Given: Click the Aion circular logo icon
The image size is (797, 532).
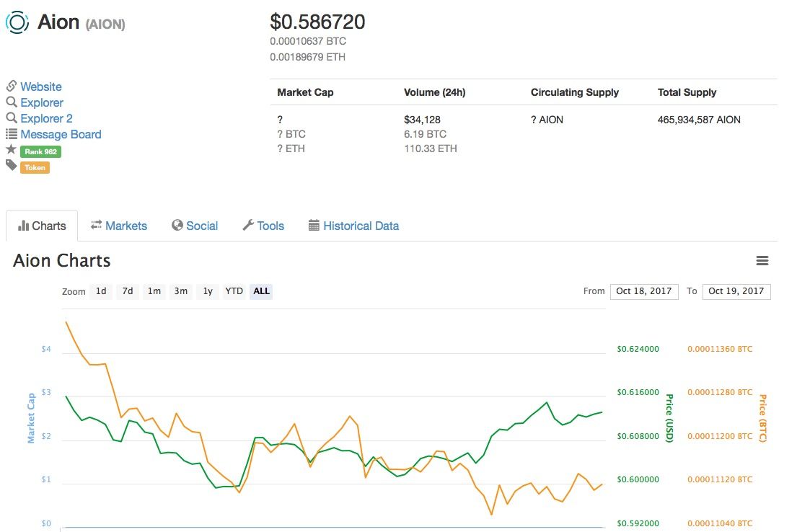Looking at the screenshot, I should [17, 22].
